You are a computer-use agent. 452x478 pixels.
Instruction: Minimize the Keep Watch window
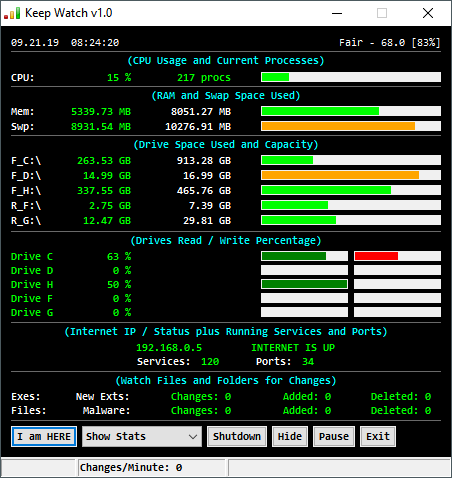point(337,13)
